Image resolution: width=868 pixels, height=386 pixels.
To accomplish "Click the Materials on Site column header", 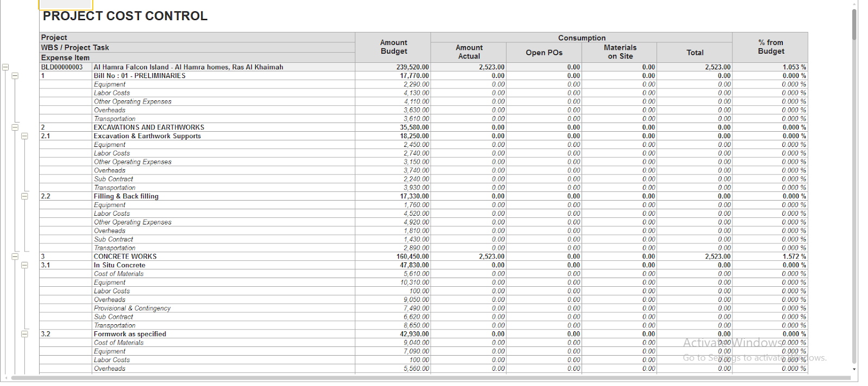I will point(620,52).
